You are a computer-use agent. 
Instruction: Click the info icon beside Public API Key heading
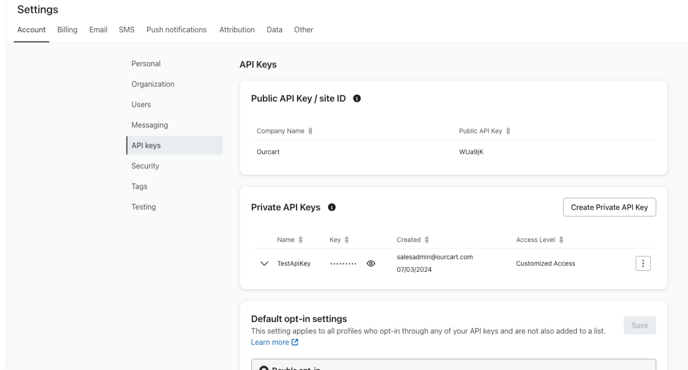tap(357, 98)
